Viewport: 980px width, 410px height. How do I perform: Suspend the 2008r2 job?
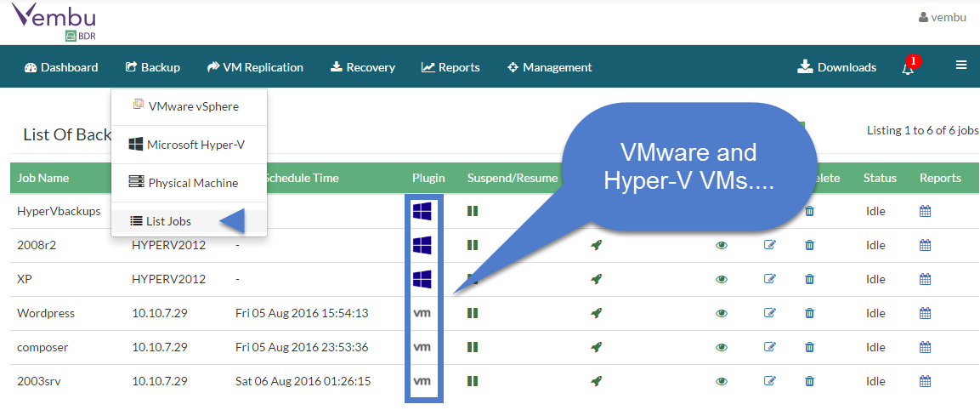473,245
